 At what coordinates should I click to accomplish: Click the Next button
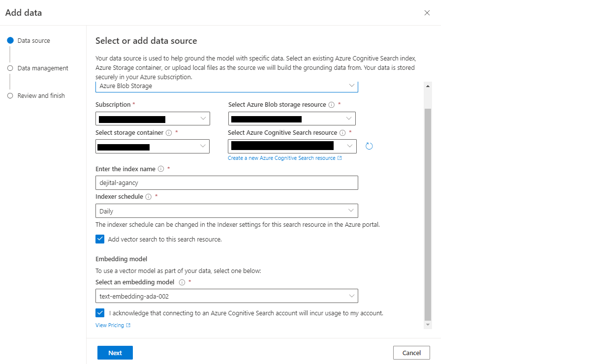[x=115, y=353]
